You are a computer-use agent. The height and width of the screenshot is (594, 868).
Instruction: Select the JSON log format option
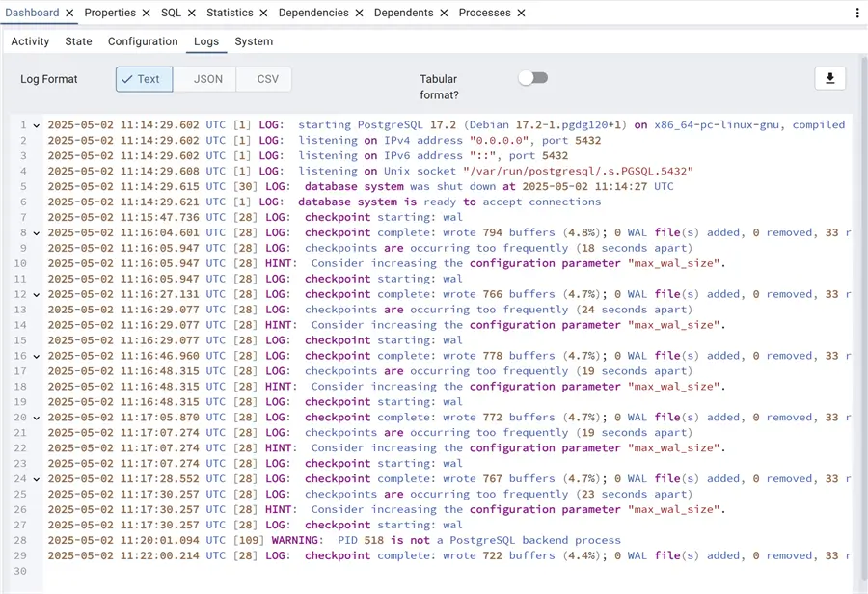(205, 79)
